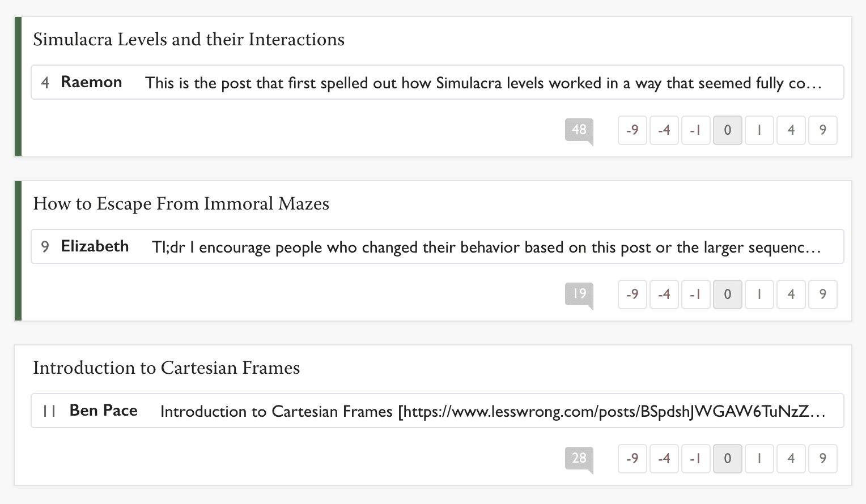Vote -9 on Simulacra Levels and their Interactions

tap(632, 130)
